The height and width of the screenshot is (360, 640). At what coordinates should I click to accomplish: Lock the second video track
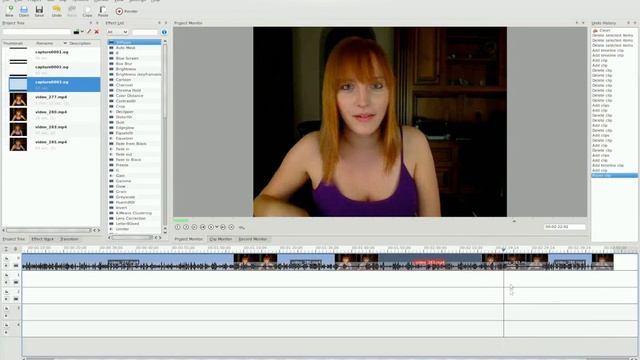[6, 275]
